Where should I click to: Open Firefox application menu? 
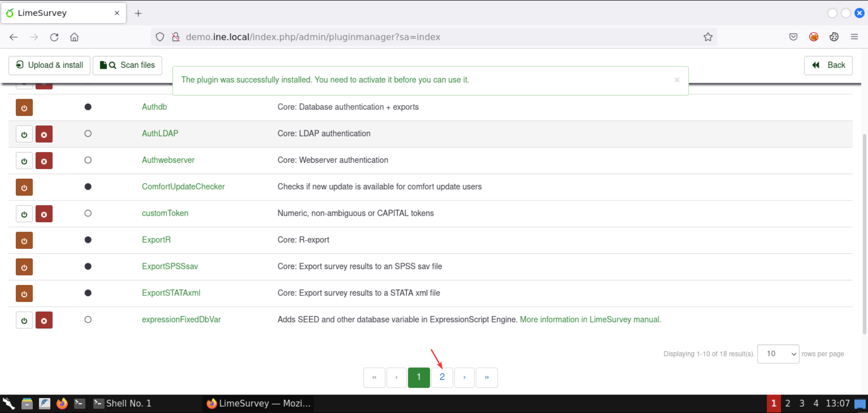pos(854,37)
